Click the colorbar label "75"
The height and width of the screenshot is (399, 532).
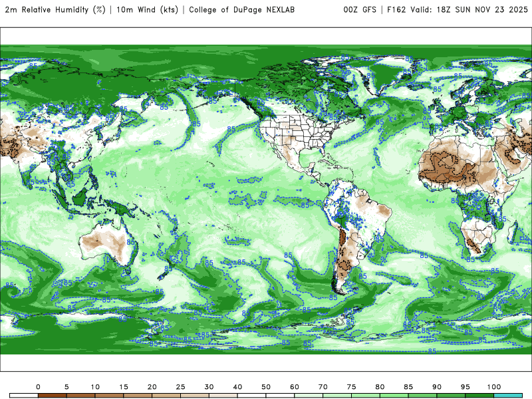click(x=352, y=387)
